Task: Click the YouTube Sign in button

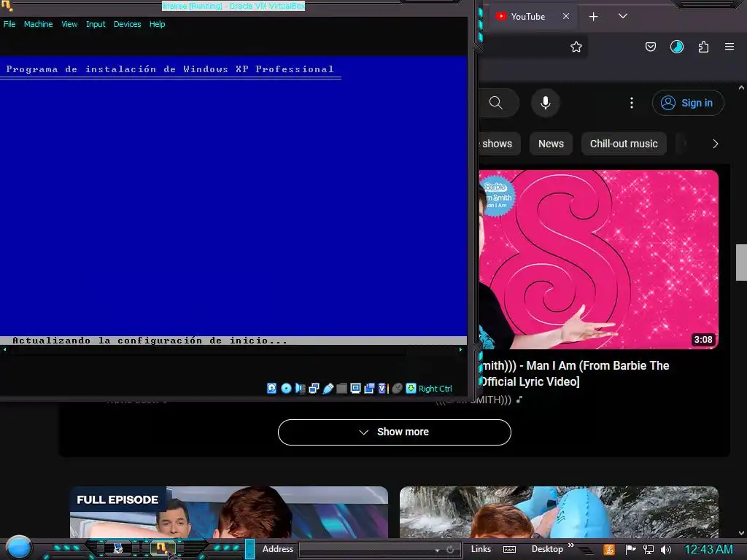Action: [688, 103]
